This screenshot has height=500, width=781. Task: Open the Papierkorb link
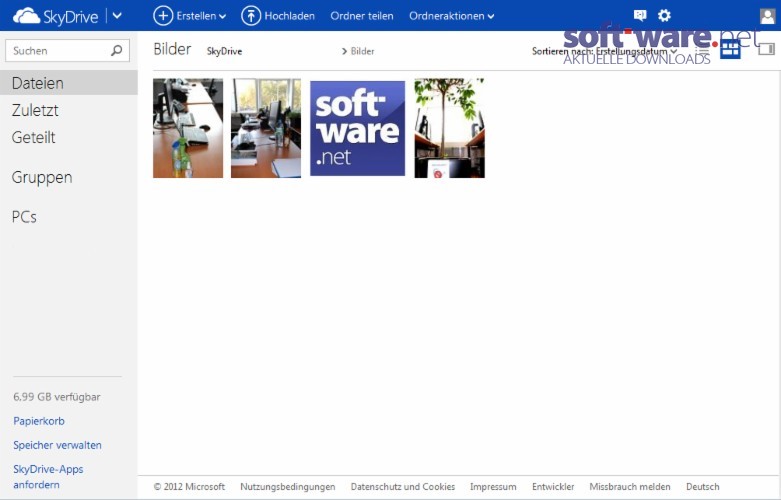[39, 421]
